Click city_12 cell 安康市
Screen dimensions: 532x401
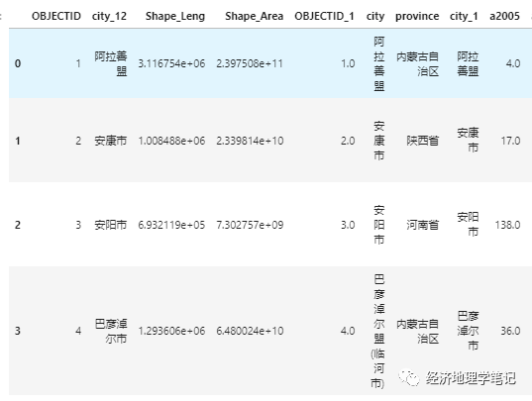click(x=111, y=141)
